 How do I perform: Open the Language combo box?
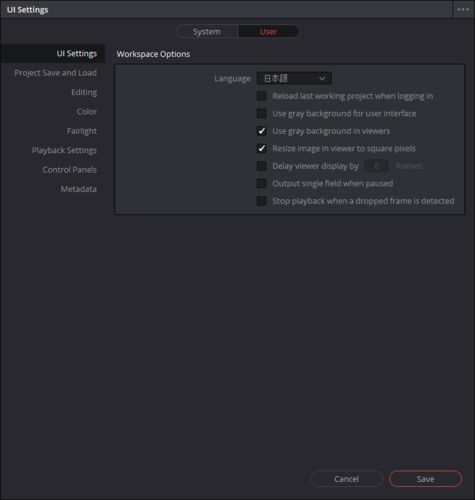[294, 79]
